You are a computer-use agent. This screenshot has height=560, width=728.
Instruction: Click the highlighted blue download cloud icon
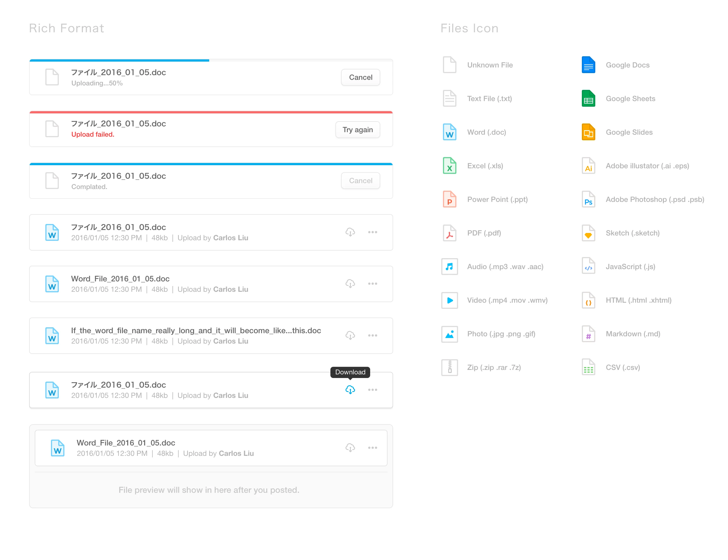tap(350, 390)
